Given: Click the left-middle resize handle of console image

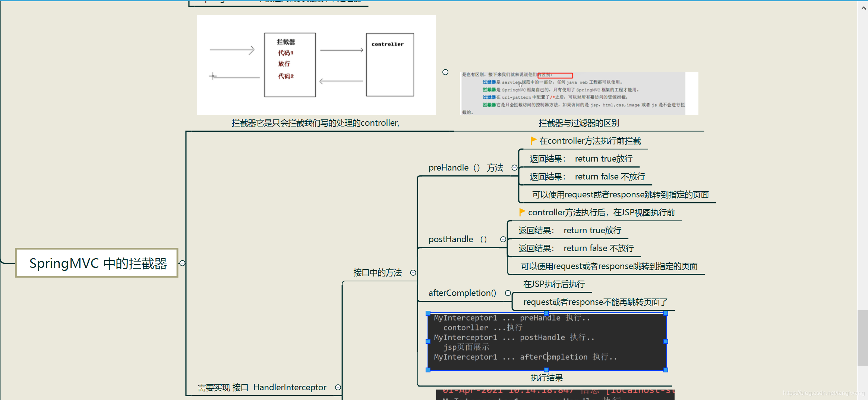Looking at the screenshot, I should [x=428, y=341].
